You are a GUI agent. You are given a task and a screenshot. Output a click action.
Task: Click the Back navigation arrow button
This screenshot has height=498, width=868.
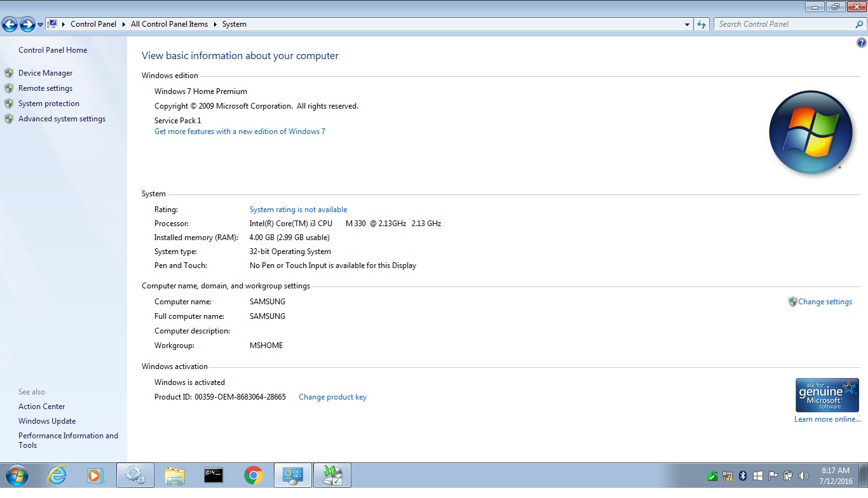[10, 24]
